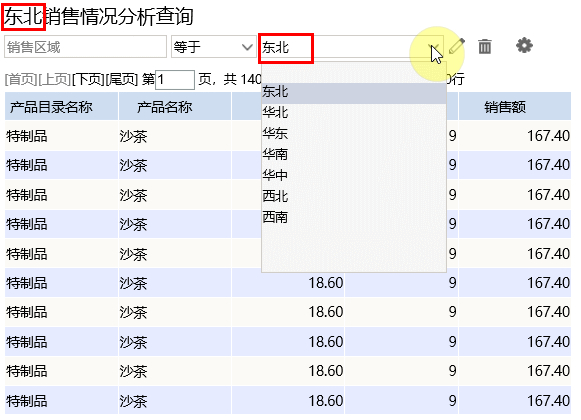This screenshot has width=581, height=420.
Task: Jump to last page via 尾页
Action: [x=122, y=79]
